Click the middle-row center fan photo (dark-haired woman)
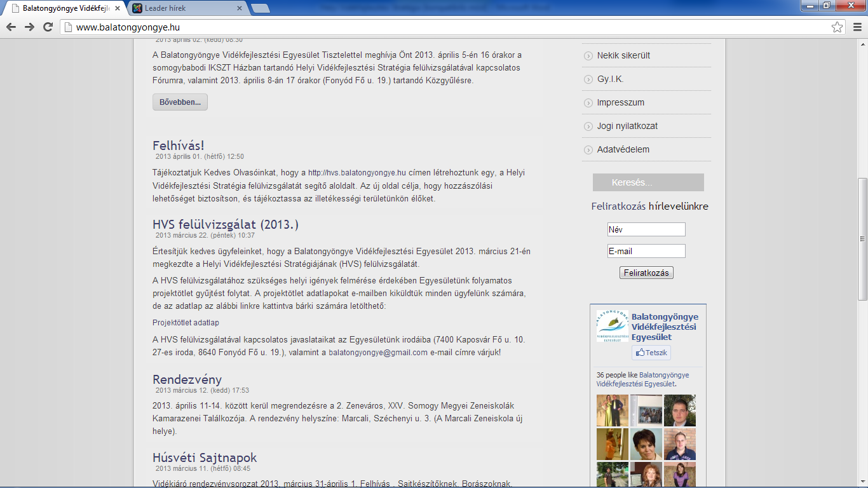This screenshot has height=488, width=868. point(646,444)
